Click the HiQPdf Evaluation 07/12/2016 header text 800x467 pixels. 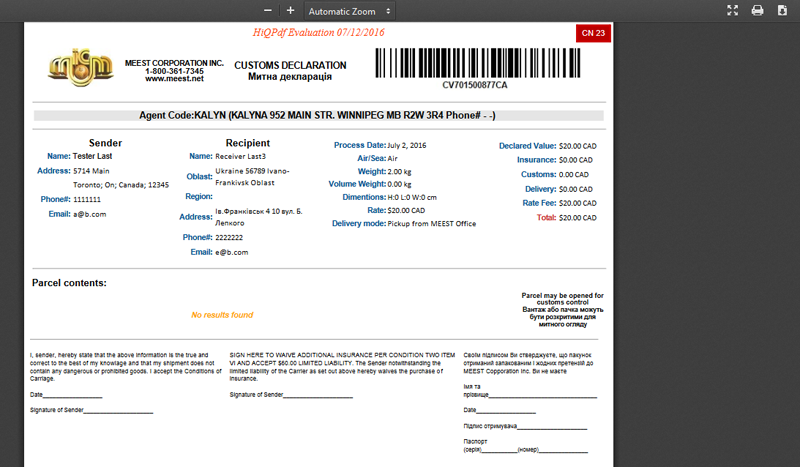tap(318, 33)
